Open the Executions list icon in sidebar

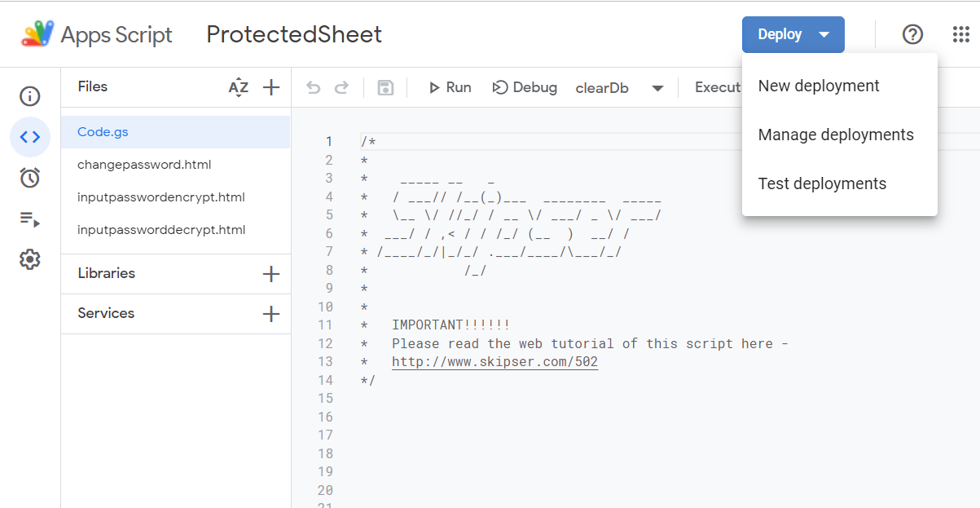click(x=30, y=219)
